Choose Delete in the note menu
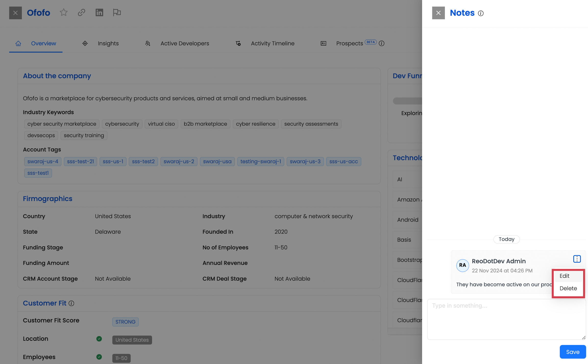This screenshot has height=364, width=588. 568,288
